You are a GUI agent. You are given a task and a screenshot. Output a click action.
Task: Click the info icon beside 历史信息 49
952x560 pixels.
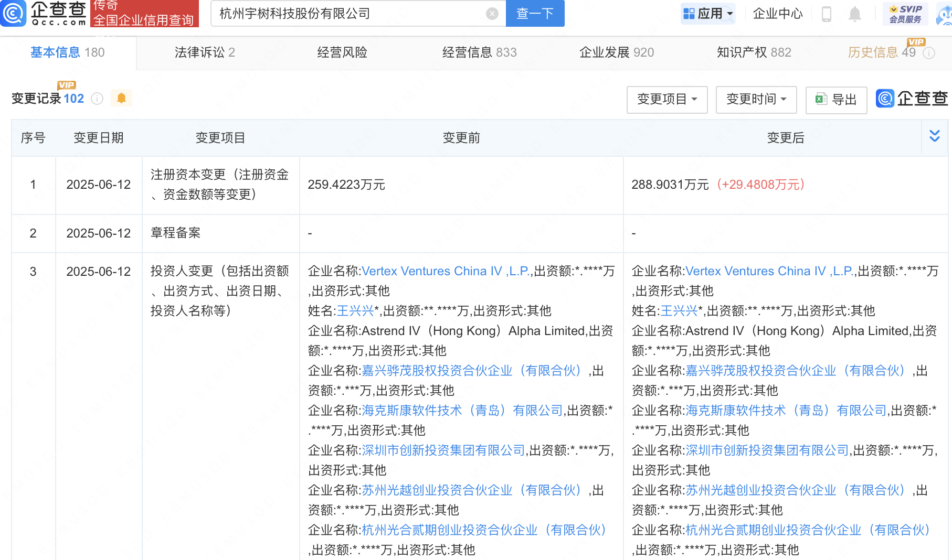pyautogui.click(x=929, y=53)
